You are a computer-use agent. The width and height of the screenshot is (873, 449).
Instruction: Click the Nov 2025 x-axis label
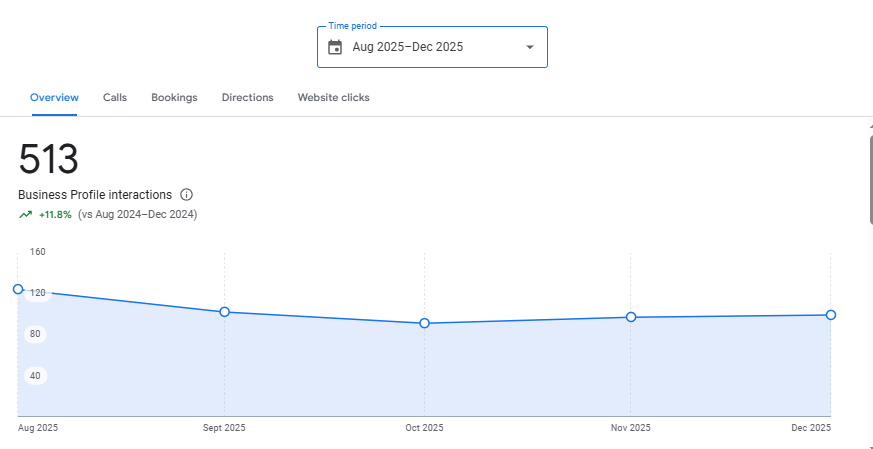[631, 428]
